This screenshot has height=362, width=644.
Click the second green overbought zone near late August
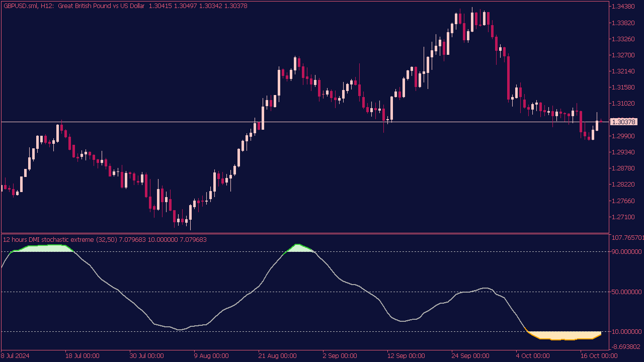[x=300, y=248]
